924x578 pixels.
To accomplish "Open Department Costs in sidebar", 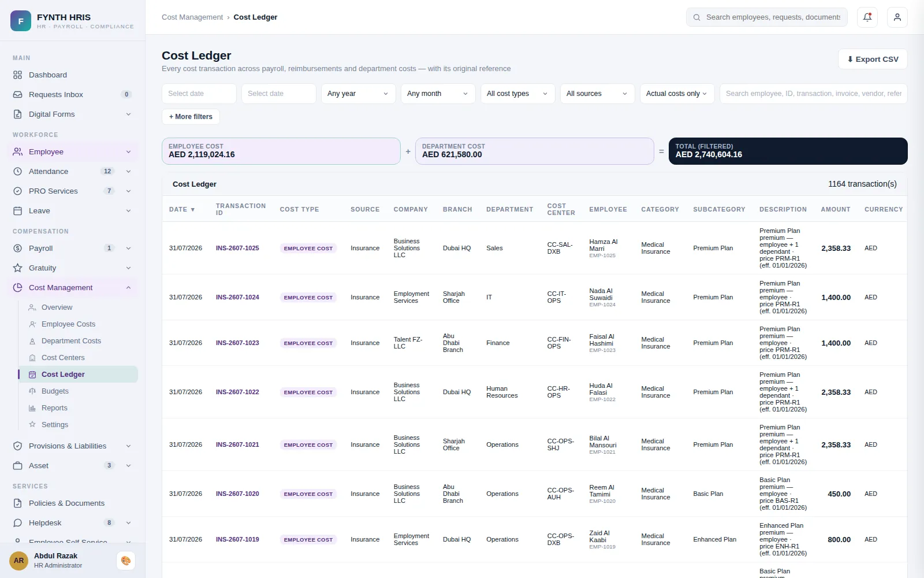I will pyautogui.click(x=77, y=341).
